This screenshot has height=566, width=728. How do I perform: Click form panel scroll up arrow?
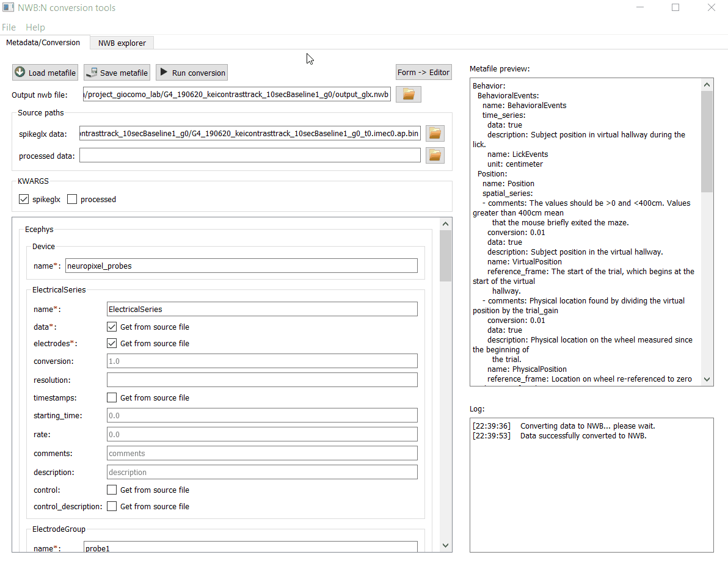tap(445, 224)
